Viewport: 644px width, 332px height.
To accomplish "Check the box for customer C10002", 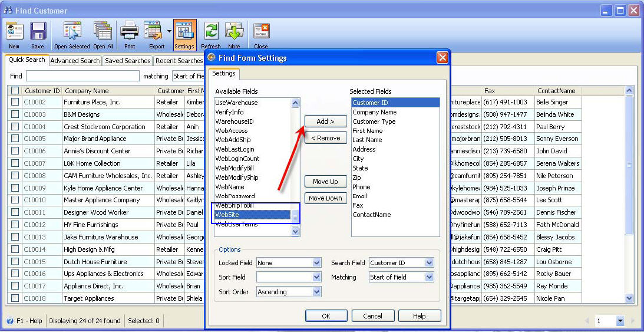I will pos(15,102).
